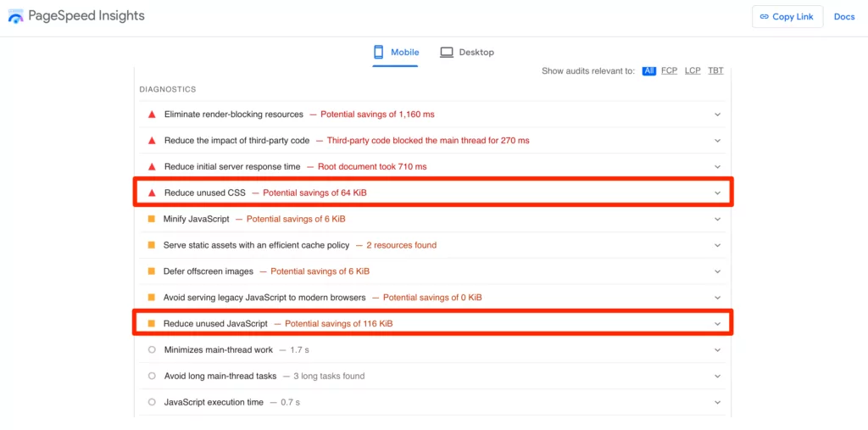Viewport: 868px width, 430px height.
Task: Click orange square beside Minify JavaScript
Action: (x=151, y=219)
